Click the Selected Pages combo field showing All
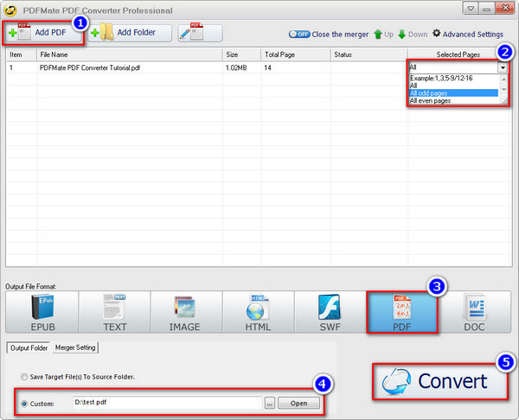Screen dimensions: 519x420 [453, 67]
